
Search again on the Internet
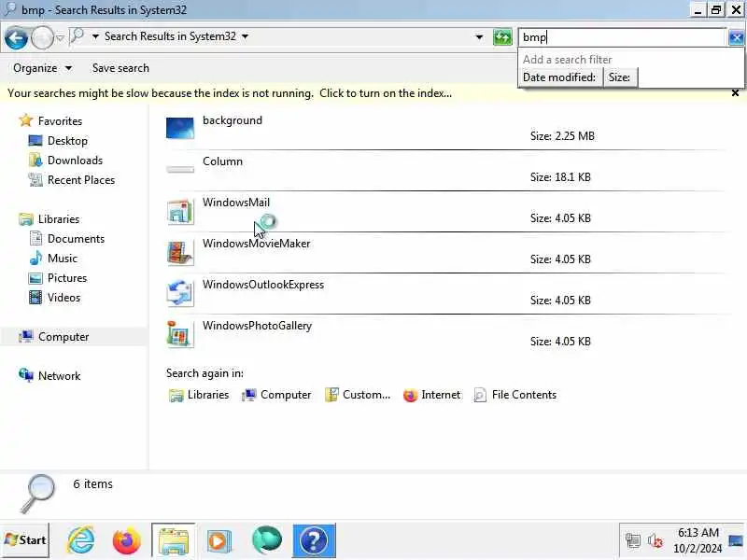(x=431, y=395)
